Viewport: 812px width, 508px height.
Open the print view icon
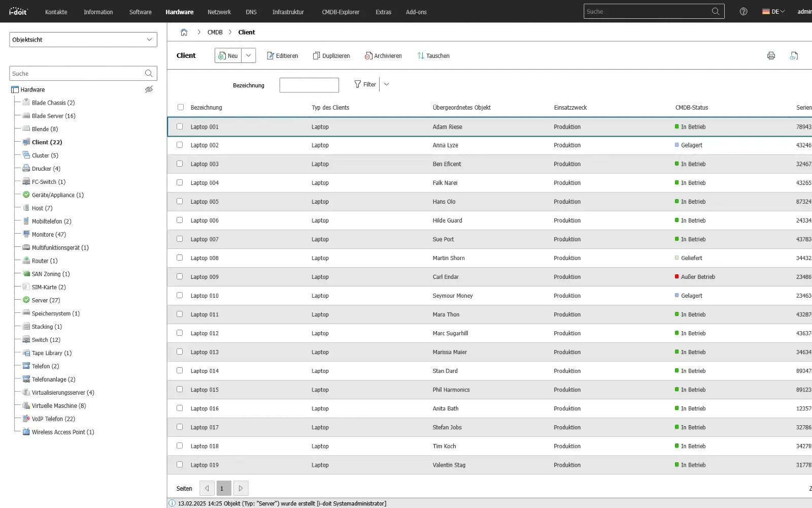point(771,55)
